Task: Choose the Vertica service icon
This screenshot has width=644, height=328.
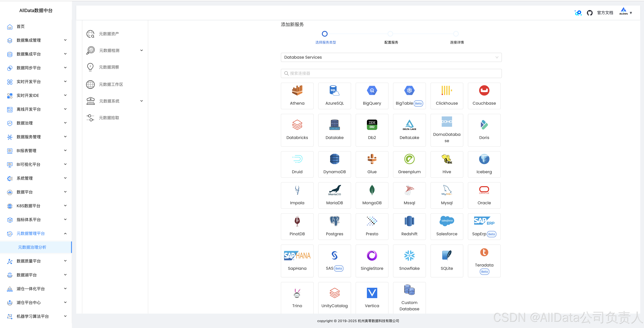Action: pos(372,293)
